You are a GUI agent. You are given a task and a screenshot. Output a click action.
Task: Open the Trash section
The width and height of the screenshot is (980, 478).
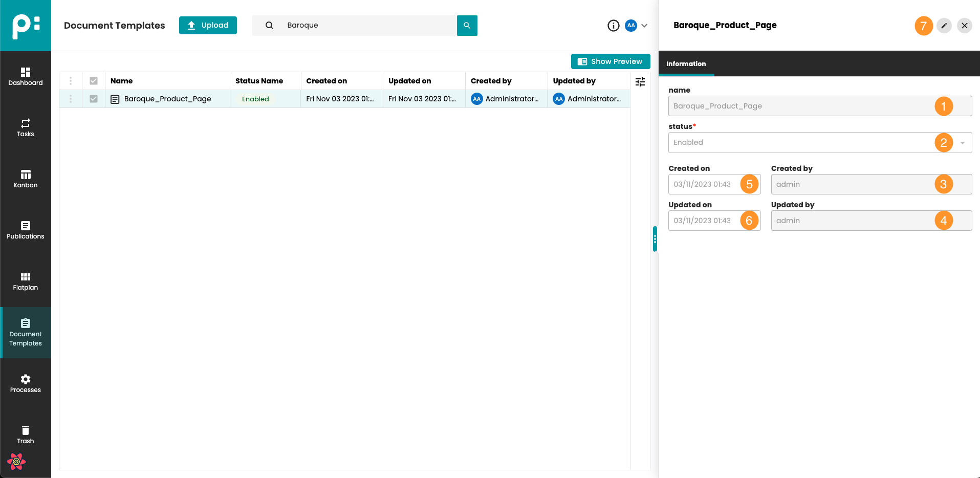point(26,435)
